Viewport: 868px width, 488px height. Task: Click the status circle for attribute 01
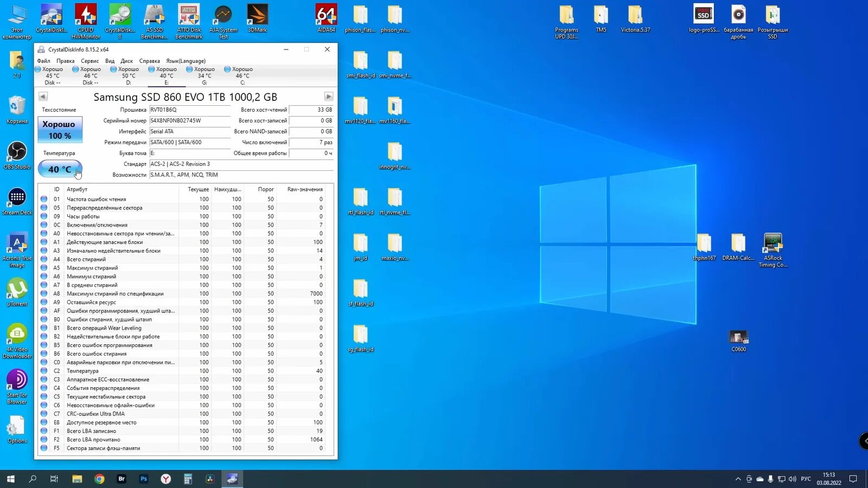point(44,199)
